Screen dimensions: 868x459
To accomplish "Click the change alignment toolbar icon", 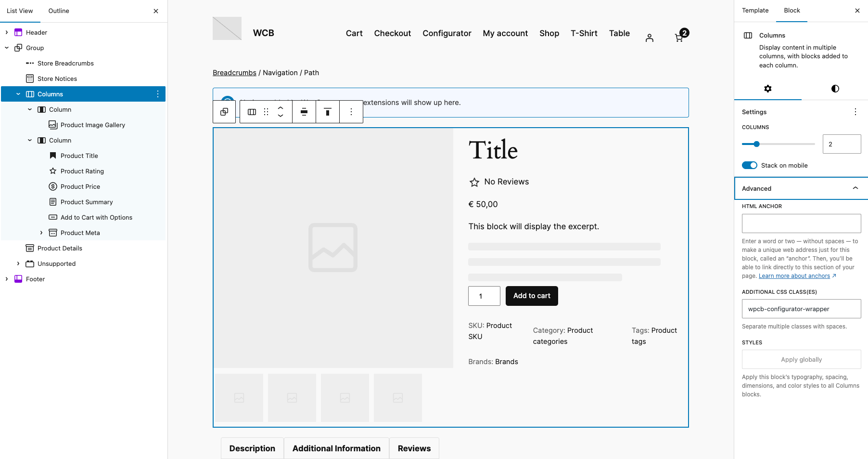I will tap(304, 112).
